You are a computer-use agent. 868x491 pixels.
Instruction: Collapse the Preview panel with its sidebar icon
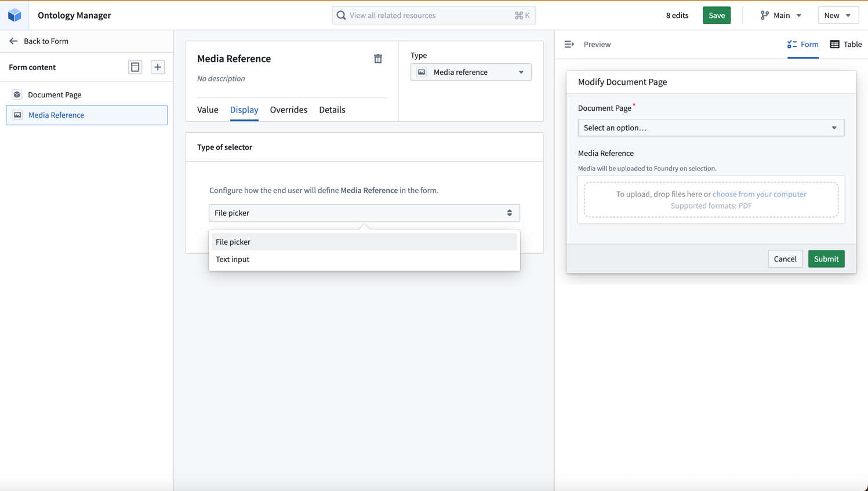[x=569, y=44]
